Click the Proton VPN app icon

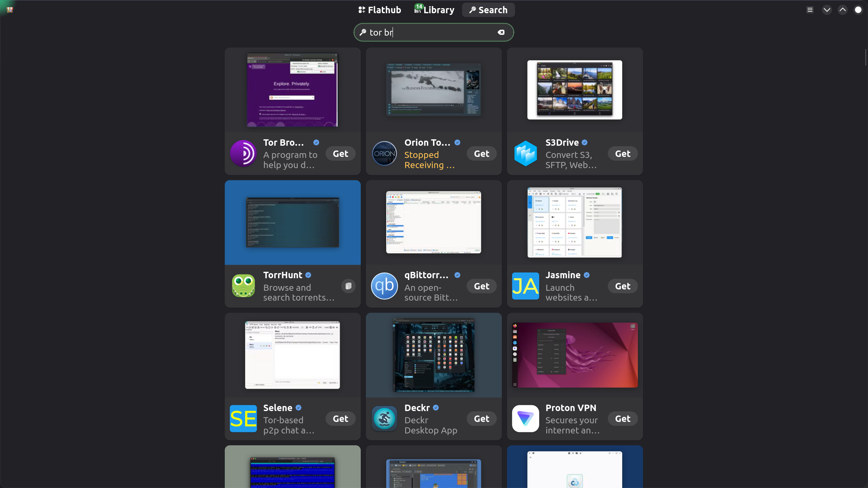coord(525,419)
